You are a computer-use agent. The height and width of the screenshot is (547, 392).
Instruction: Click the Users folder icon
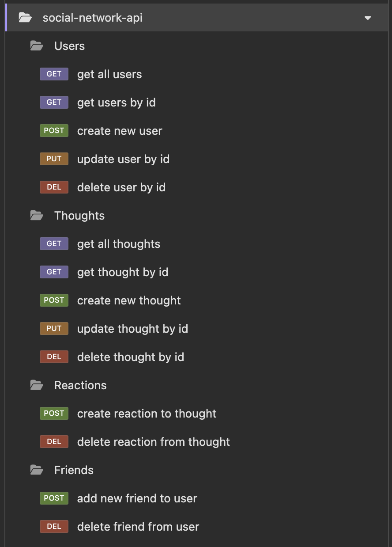37,46
